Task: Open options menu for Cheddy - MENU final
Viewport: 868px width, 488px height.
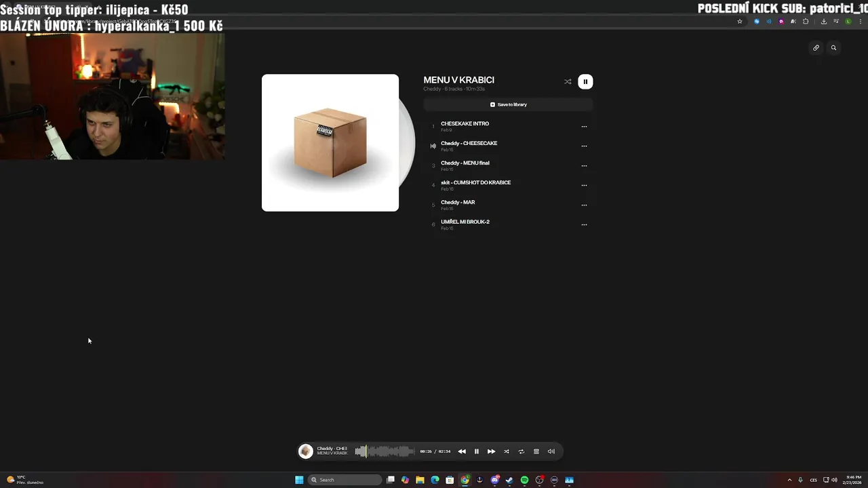Action: click(584, 165)
